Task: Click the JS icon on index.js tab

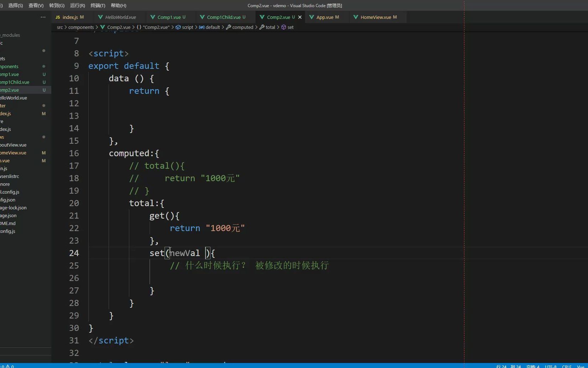Action: (58, 17)
